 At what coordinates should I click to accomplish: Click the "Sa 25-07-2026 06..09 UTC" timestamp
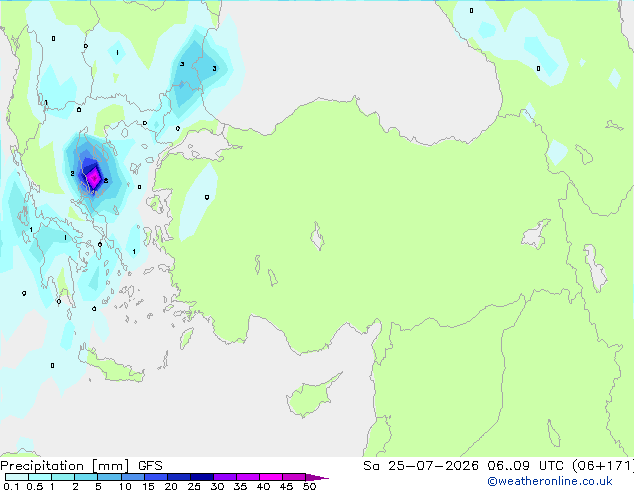[x=463, y=466]
